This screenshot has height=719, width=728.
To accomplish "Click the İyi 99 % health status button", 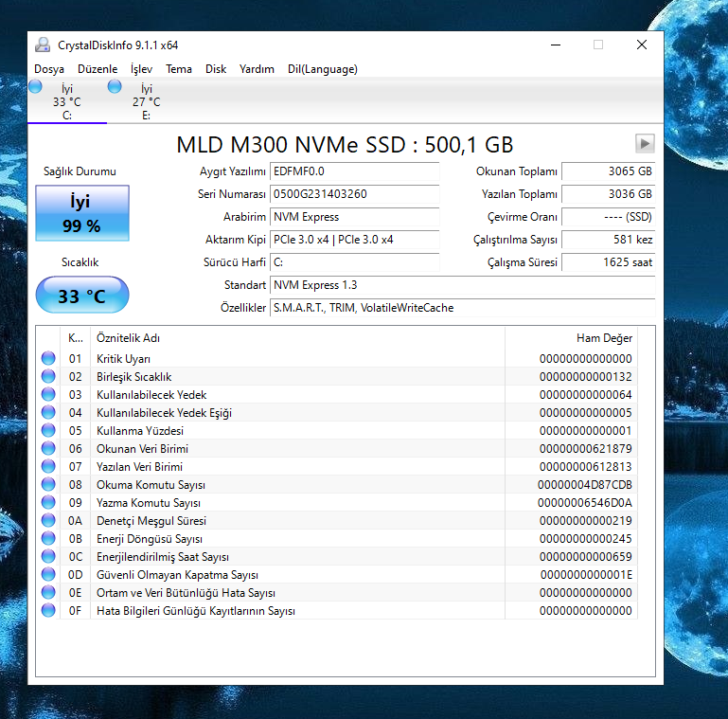I will [82, 213].
